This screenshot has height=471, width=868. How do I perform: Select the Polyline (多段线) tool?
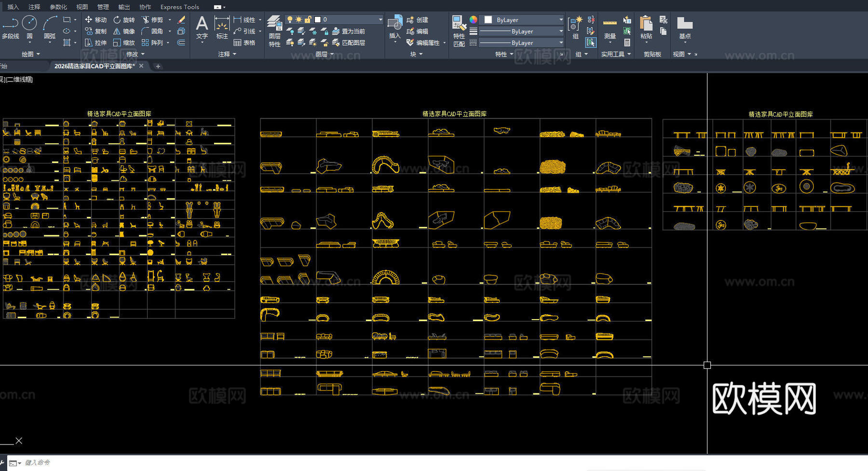10,28
